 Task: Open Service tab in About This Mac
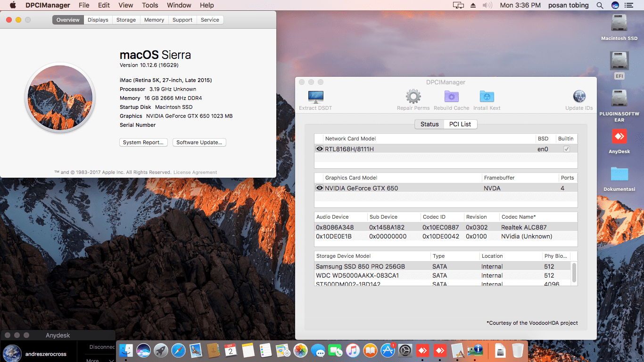[x=210, y=20]
